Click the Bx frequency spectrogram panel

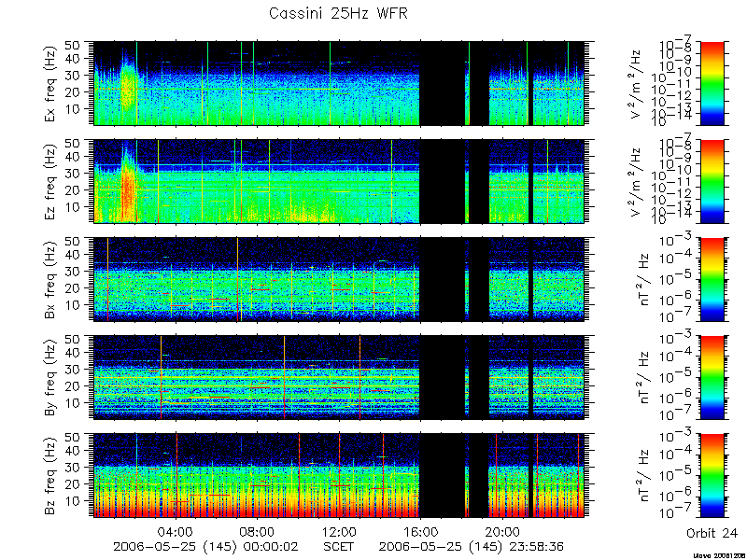click(x=339, y=279)
